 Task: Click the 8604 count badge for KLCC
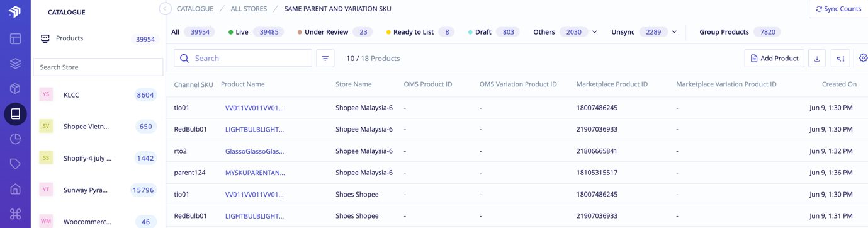(145, 95)
